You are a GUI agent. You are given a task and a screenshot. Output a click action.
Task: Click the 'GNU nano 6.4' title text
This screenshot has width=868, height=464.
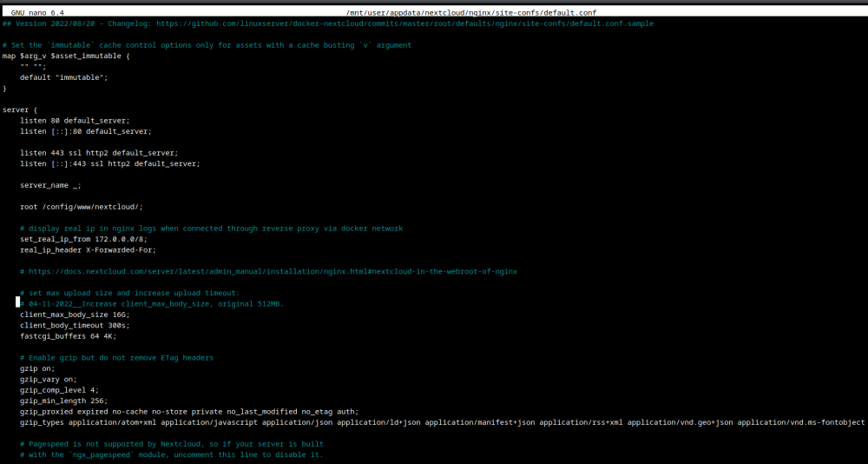(x=36, y=12)
